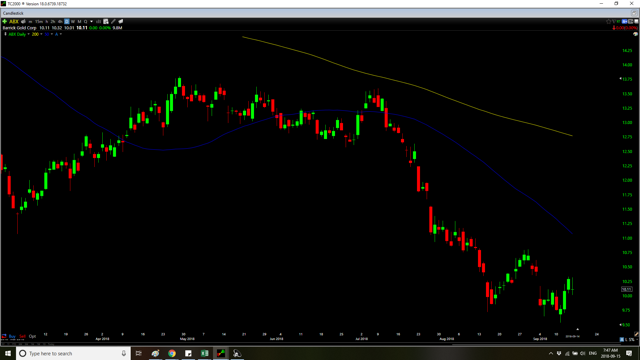Click the Windows taskbar search field
This screenshot has height=360, width=640.
tap(73, 353)
